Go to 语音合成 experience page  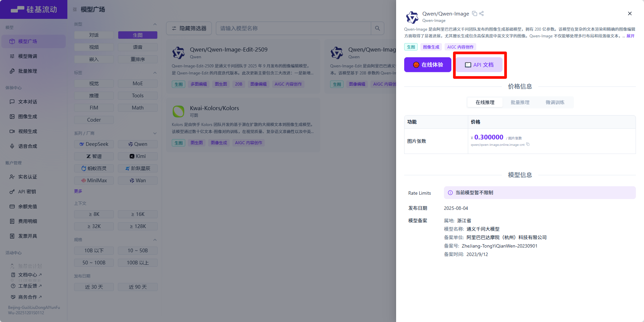[x=33, y=146]
